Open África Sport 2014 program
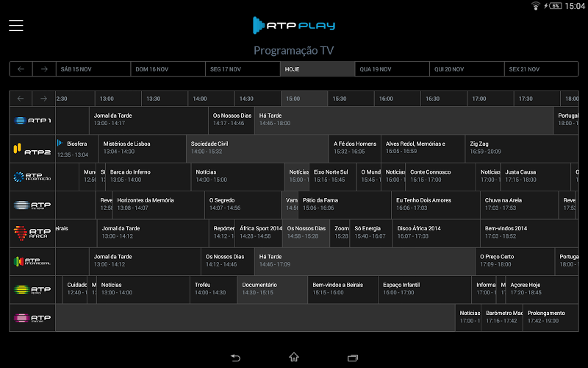The width and height of the screenshot is (588, 368). coord(259,233)
